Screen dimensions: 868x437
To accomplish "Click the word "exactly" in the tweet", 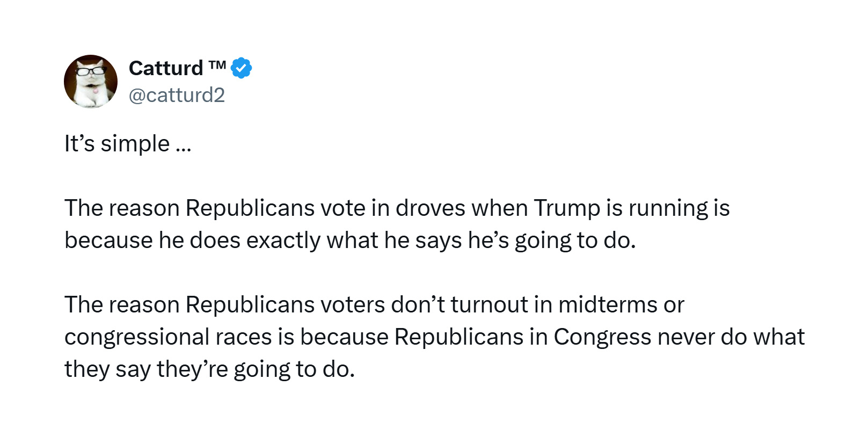I will tap(283, 241).
